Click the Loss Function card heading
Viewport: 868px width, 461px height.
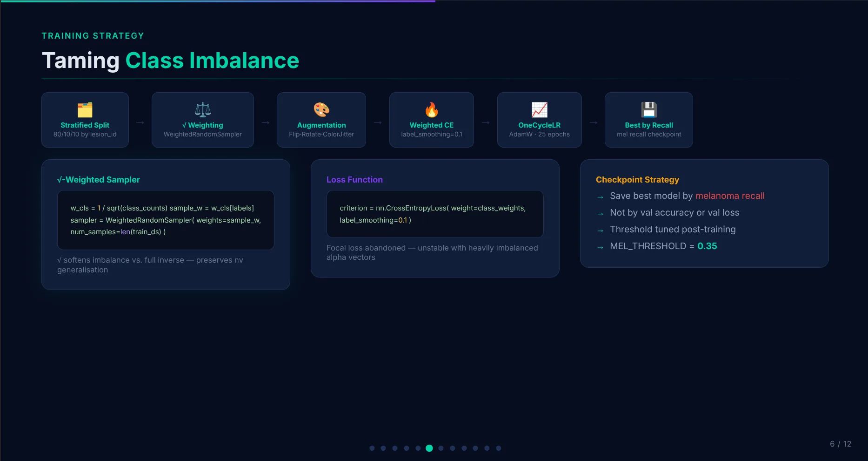354,180
